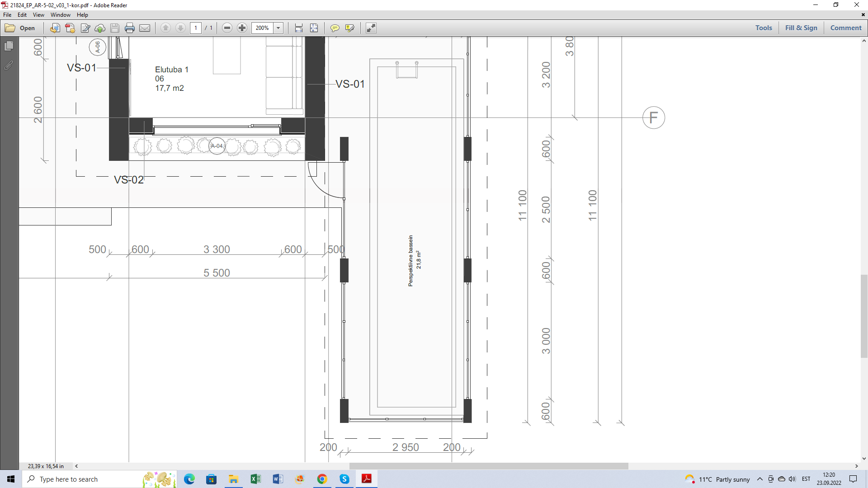Open the Fill & Sign panel
Screen dimensions: 868x488
point(801,28)
